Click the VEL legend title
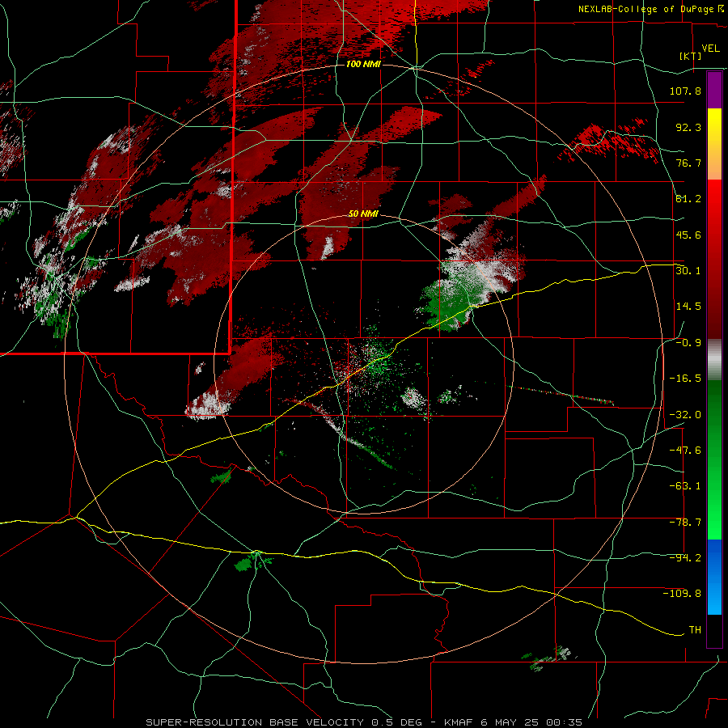 (x=710, y=49)
